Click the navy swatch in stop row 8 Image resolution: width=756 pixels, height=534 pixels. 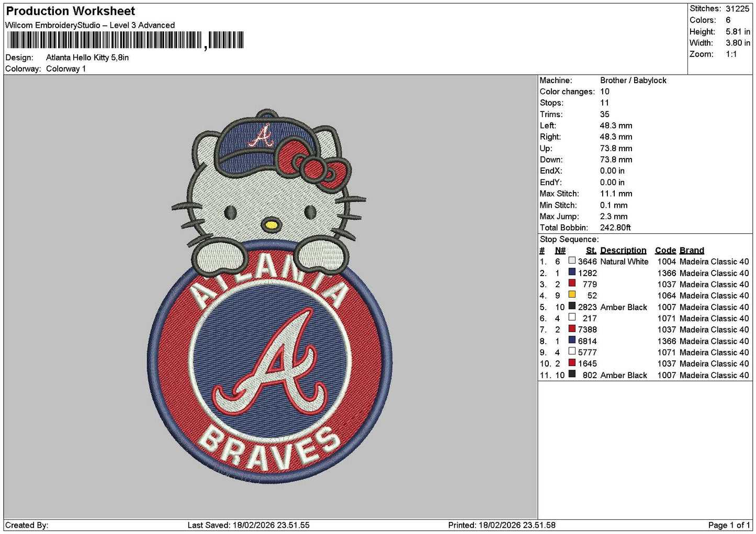(572, 340)
